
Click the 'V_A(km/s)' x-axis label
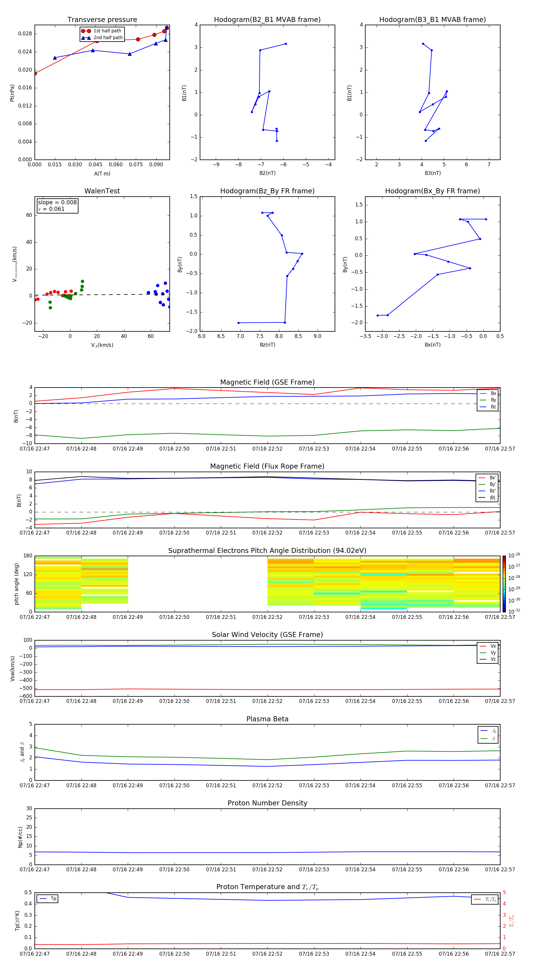coord(102,345)
